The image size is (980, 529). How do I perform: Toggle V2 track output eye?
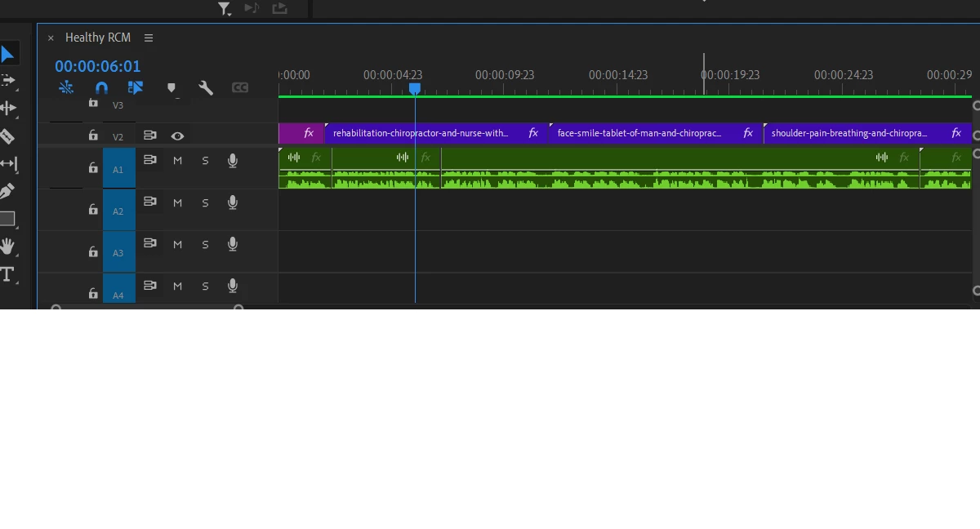177,136
